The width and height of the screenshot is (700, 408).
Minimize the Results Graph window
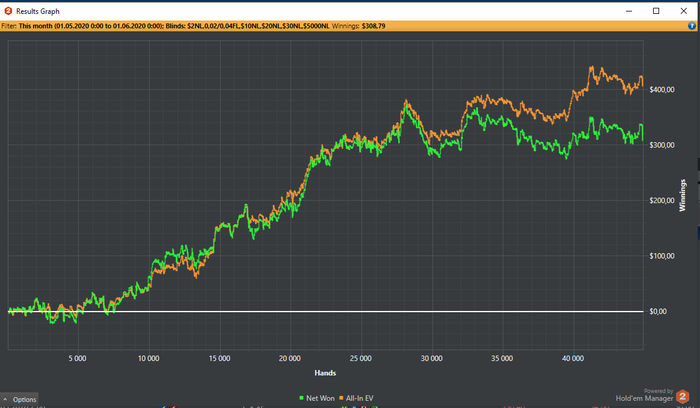(x=629, y=11)
